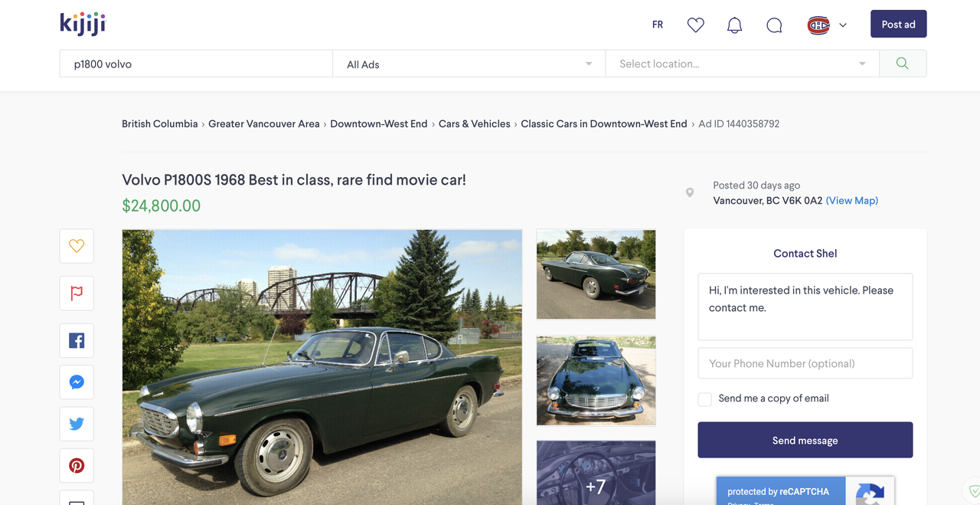This screenshot has height=505, width=980.
Task: Report ad with the red flag icon
Action: 77,293
